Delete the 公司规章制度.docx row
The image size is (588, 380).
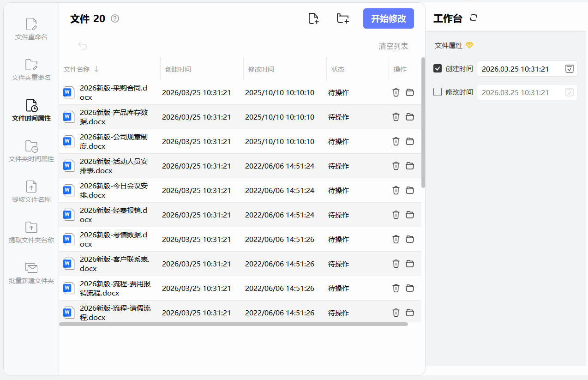396,141
